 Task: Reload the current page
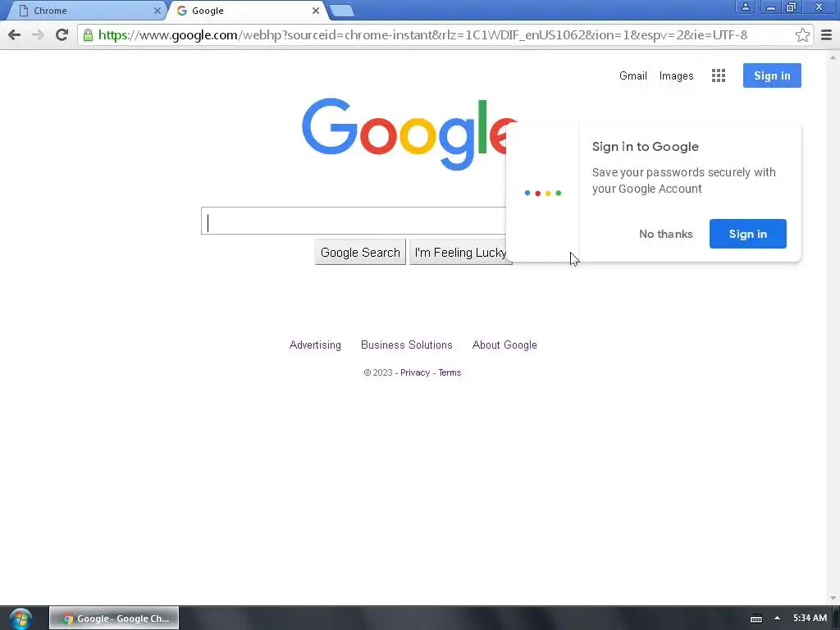point(62,34)
